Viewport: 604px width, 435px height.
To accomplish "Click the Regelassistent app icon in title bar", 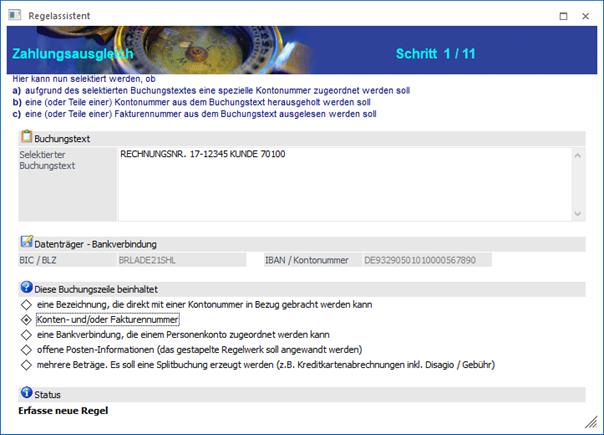I will tap(13, 16).
